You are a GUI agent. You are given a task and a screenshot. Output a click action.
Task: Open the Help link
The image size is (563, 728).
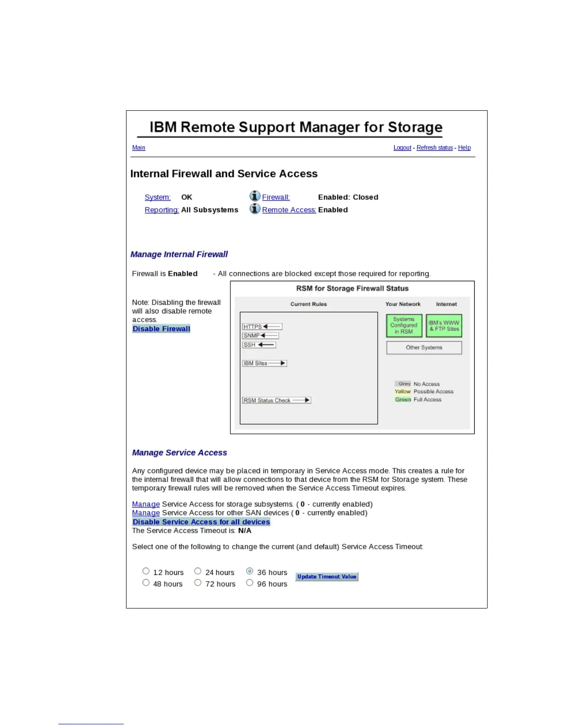click(464, 148)
